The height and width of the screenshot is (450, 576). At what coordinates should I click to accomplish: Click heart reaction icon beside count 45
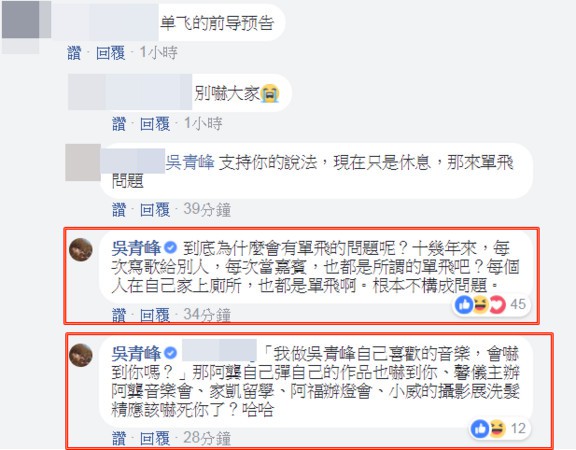(x=497, y=305)
